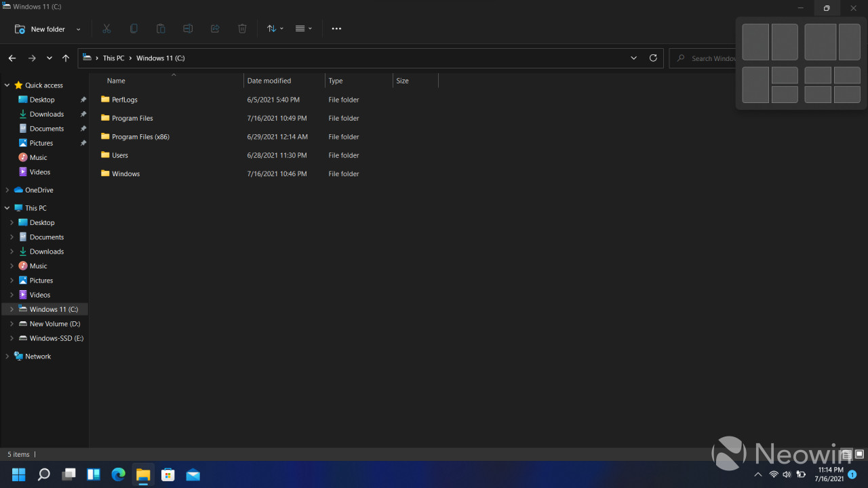Switch to details view in status bar

click(x=846, y=454)
